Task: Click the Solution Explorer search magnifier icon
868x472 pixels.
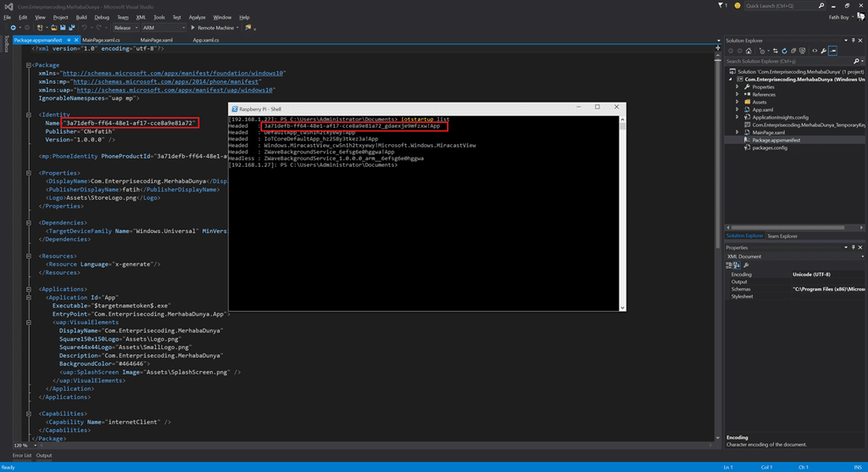Action: pos(856,61)
